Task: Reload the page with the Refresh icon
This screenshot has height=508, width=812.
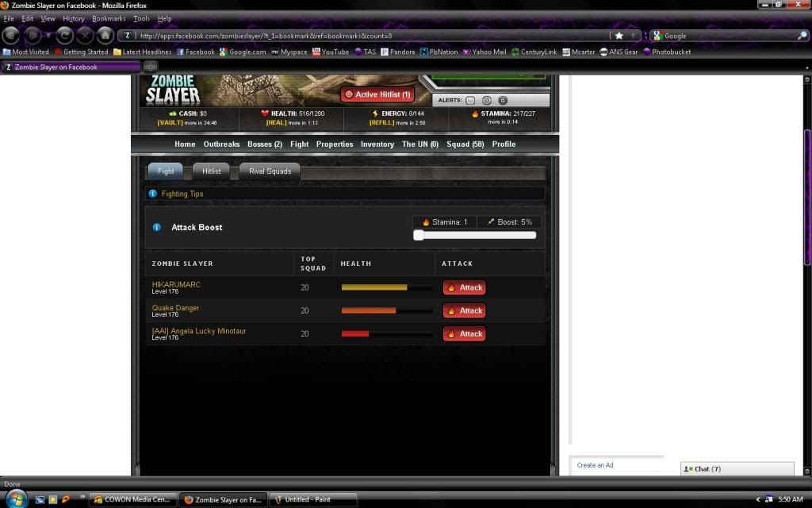Action: click(x=65, y=35)
